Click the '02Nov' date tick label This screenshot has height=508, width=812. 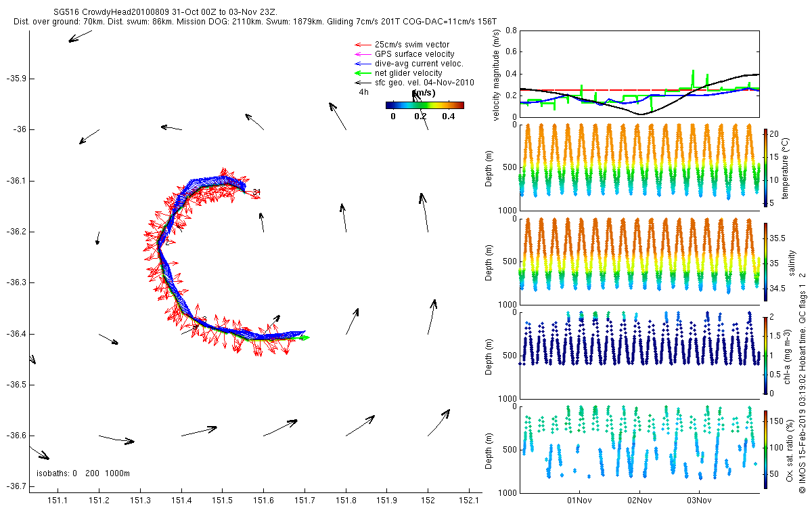[x=639, y=501]
